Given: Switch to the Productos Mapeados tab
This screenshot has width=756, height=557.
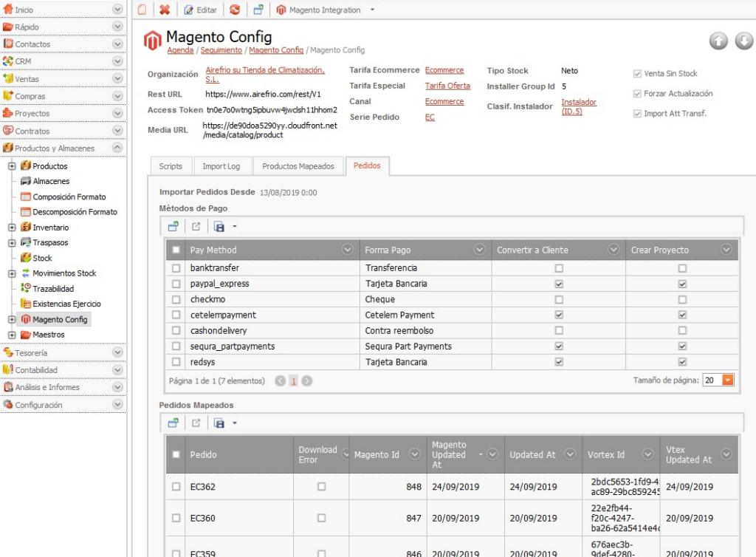Looking at the screenshot, I should (x=298, y=166).
